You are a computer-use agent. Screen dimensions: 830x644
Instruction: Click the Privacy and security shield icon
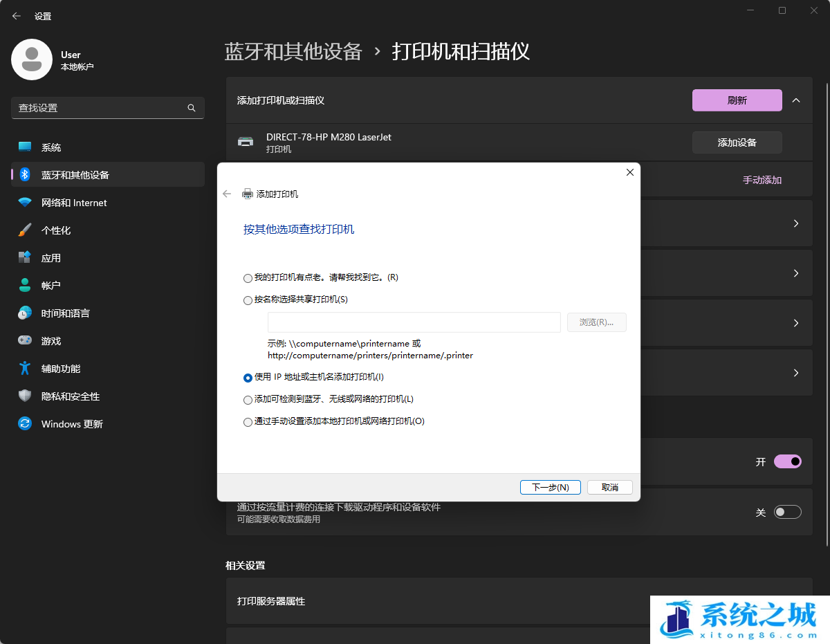tap(25, 396)
